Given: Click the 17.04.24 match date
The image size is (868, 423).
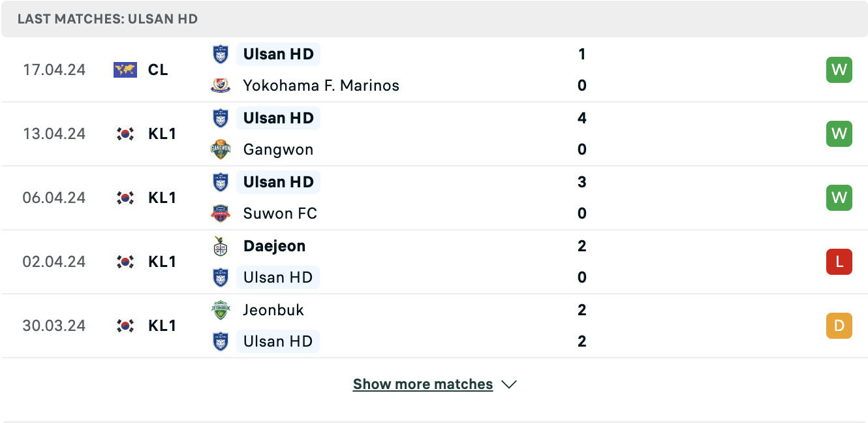Looking at the screenshot, I should 54,70.
